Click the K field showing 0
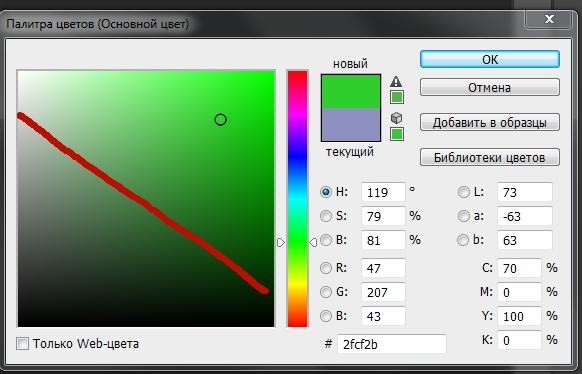Viewport: 582px width, 374px height. pos(519,340)
